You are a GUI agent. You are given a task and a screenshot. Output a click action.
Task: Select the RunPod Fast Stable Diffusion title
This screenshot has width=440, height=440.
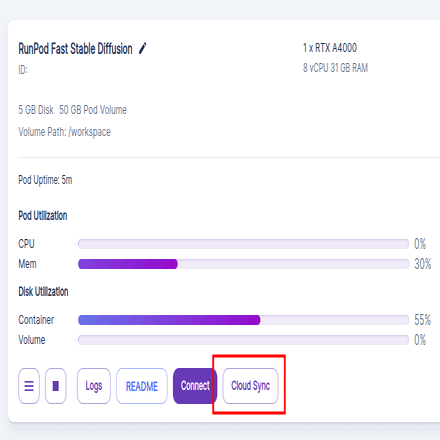click(75, 49)
